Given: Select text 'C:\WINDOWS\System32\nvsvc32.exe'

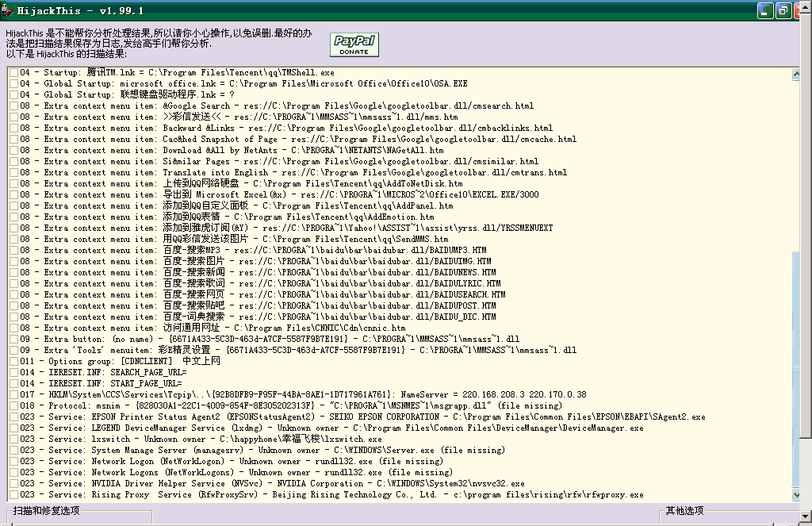Looking at the screenshot, I should [x=450, y=483].
